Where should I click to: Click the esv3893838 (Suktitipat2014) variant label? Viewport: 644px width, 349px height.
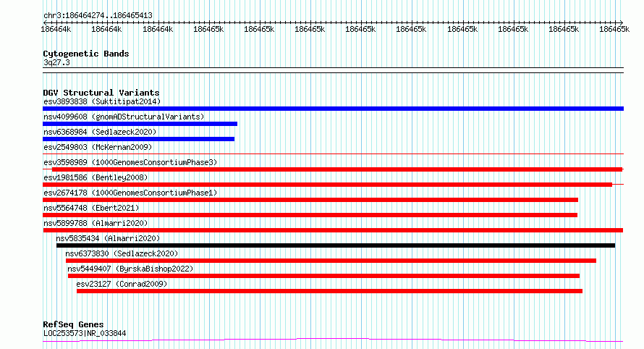click(102, 101)
